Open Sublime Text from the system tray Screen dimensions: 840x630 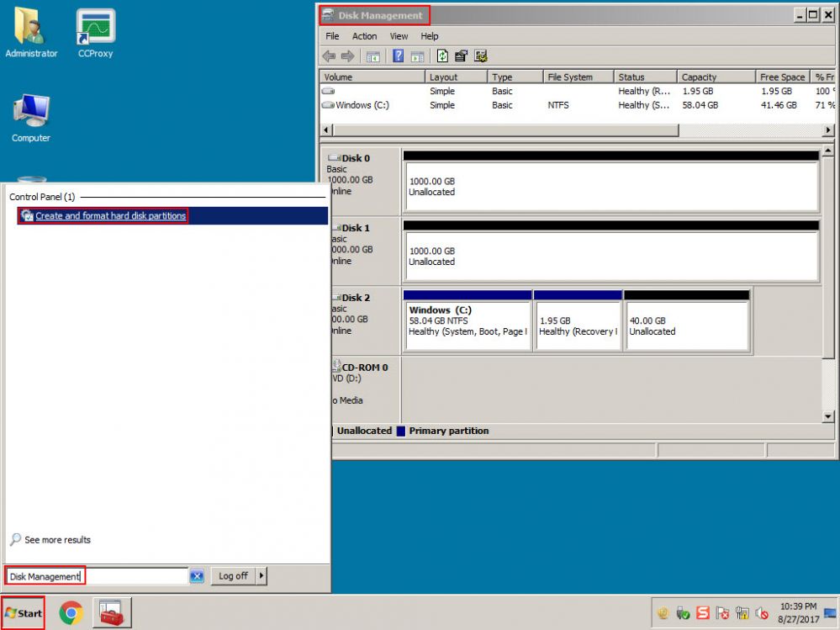[x=703, y=611]
